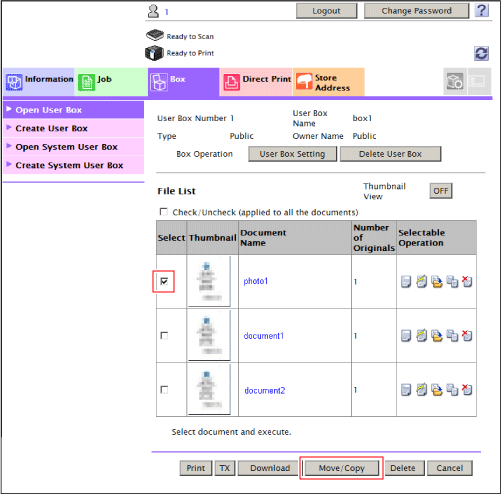The height and width of the screenshot is (494, 501).
Task: Click the move/copy icon for document2
Action: (x=452, y=390)
